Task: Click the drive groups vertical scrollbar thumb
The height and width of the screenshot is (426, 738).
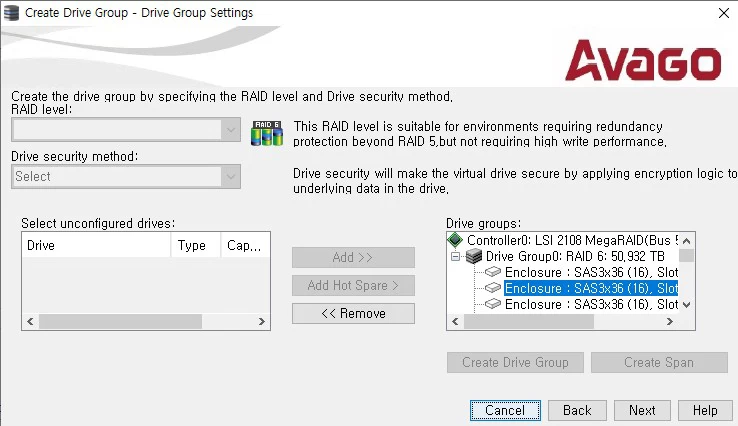Action: click(x=687, y=255)
